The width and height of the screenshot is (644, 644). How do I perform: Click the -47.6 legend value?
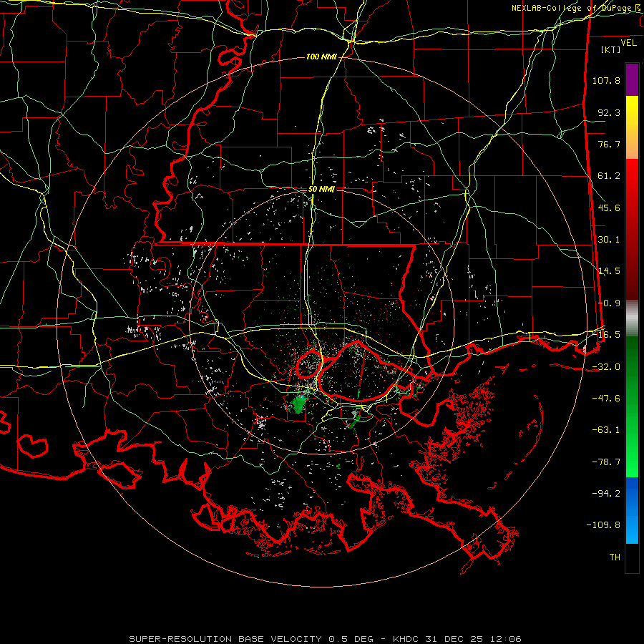(606, 399)
